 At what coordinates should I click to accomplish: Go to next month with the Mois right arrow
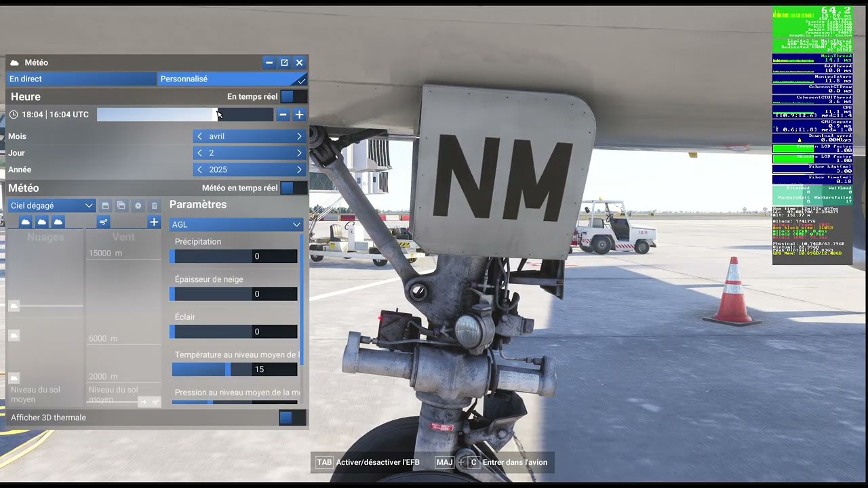[299, 136]
